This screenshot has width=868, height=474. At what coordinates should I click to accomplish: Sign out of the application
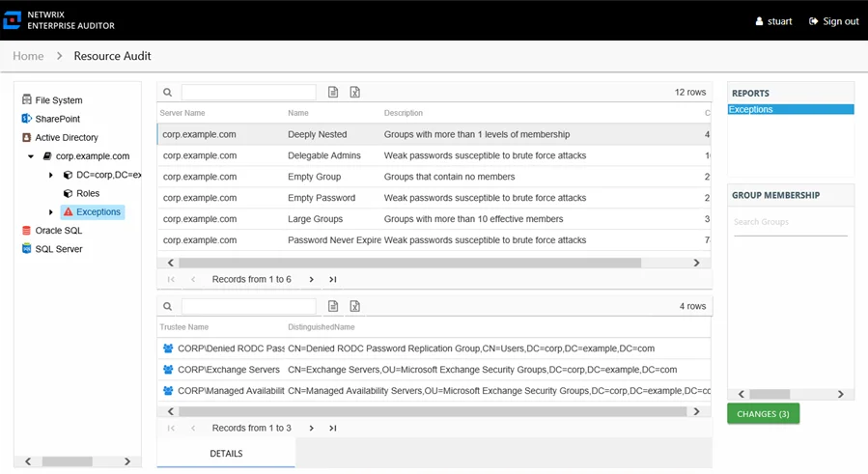point(833,21)
